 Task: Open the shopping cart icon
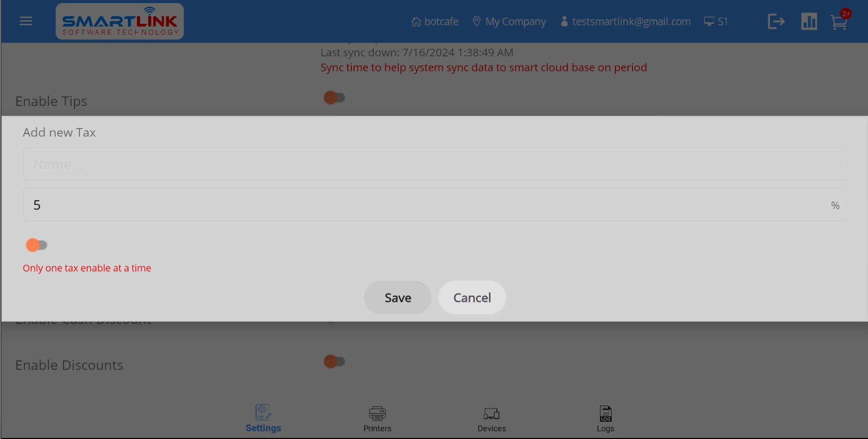click(839, 22)
